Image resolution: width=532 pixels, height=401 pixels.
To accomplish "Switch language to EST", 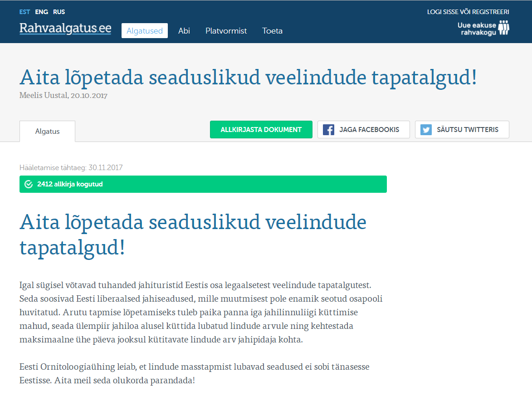I will [x=24, y=12].
